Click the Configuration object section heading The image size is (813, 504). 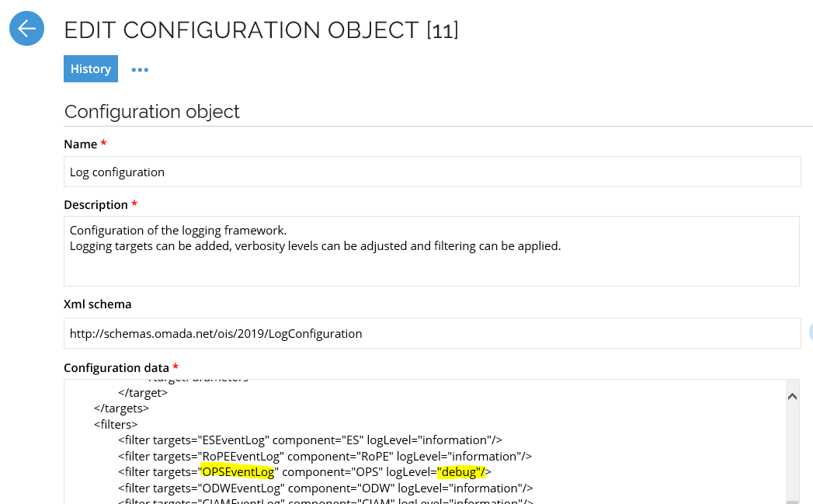coord(152,111)
